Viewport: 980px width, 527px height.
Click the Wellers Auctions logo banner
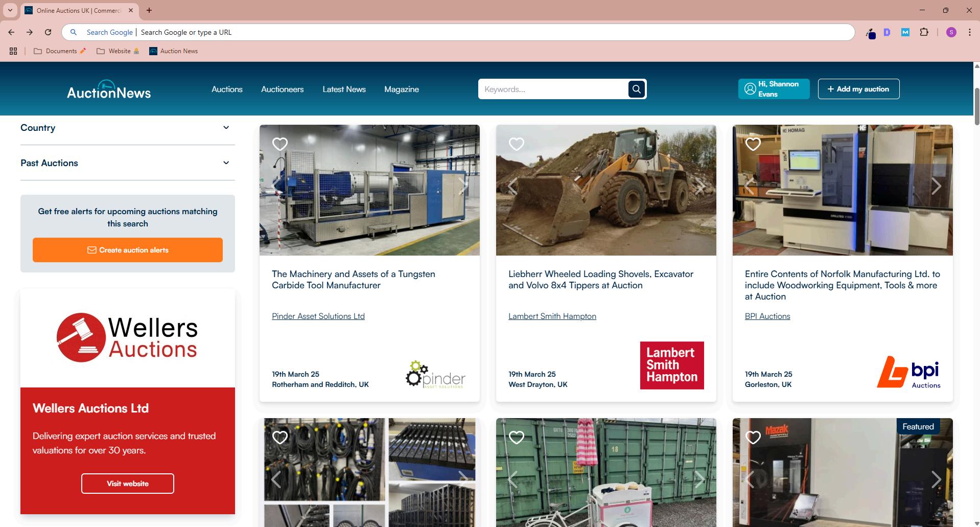(x=128, y=338)
